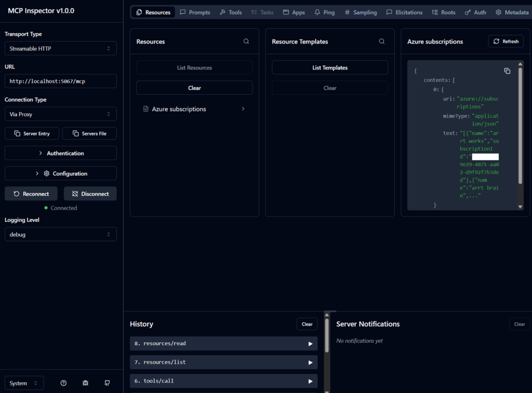532x393 pixels.
Task: Click the JSON viewer scroll down arrow
Action: (x=520, y=207)
